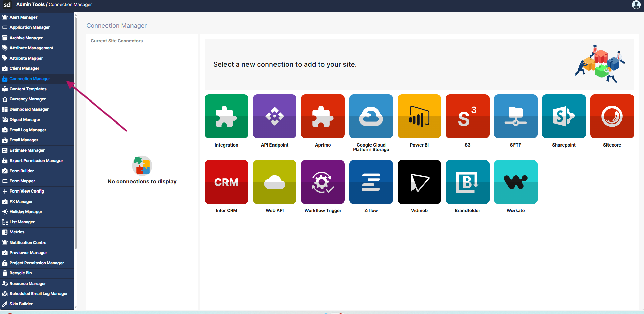The width and height of the screenshot is (644, 314).
Task: Open Attribute Mapper in sidebar
Action: [x=37, y=58]
